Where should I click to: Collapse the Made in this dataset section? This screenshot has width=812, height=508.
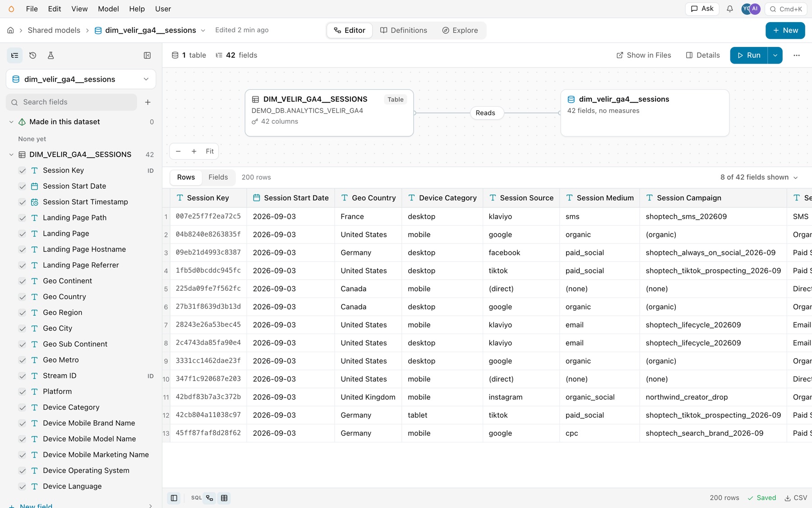(x=11, y=122)
